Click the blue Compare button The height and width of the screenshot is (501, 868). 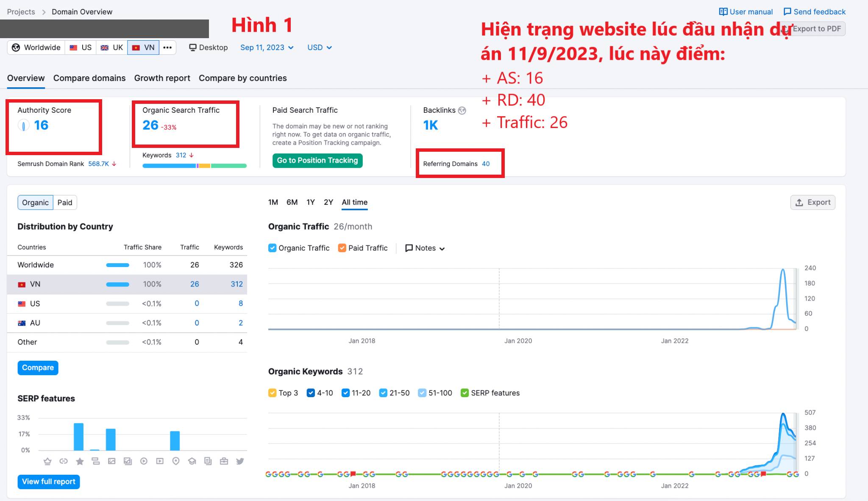[x=38, y=367]
